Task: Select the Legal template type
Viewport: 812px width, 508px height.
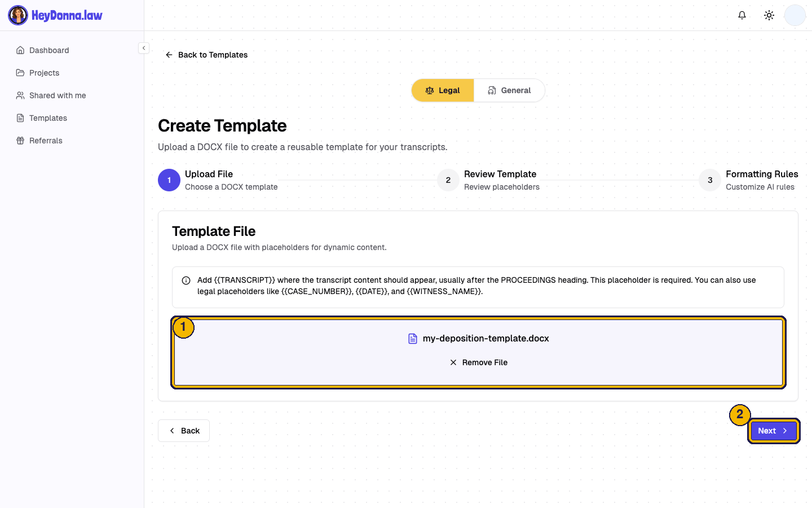Action: [x=443, y=90]
